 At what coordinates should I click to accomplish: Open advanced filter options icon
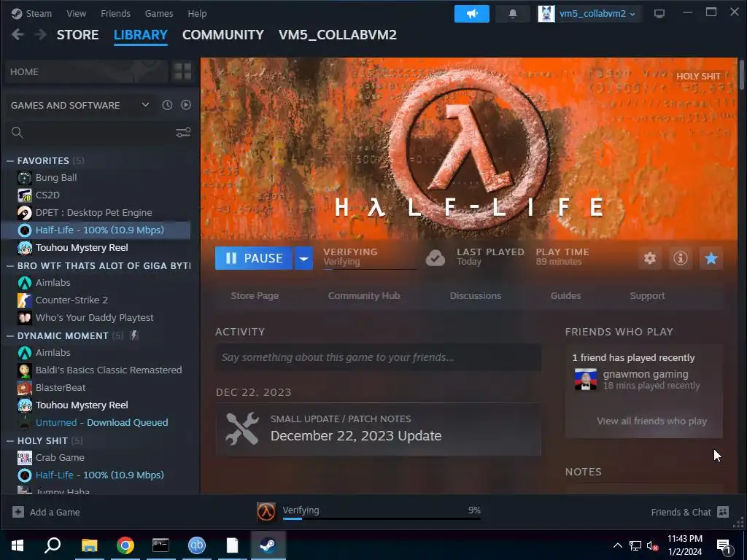pos(183,133)
